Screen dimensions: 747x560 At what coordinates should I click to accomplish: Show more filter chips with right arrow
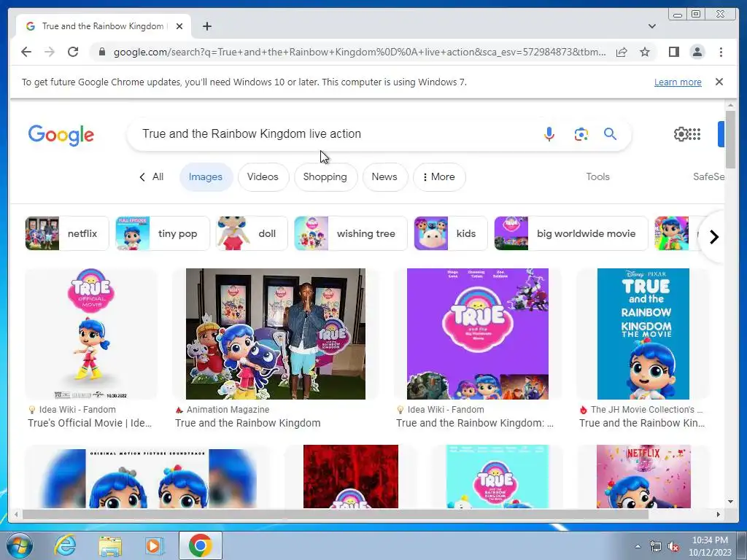pos(713,237)
